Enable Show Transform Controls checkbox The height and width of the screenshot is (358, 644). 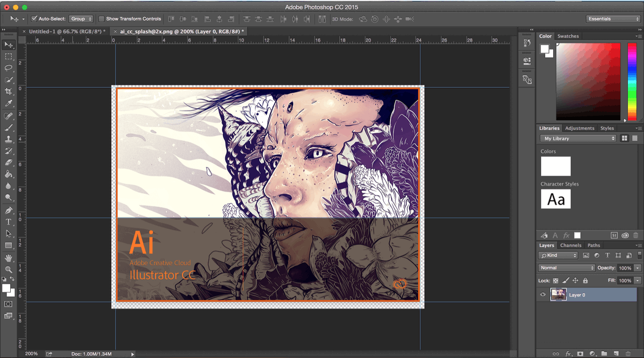point(101,19)
